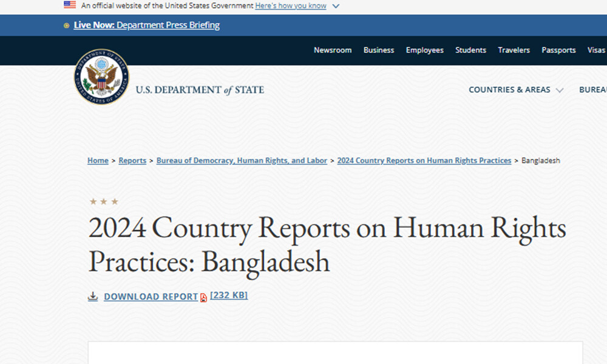Click the Department of State seal logo
Screen dimensions: 607x364
pos(101,76)
